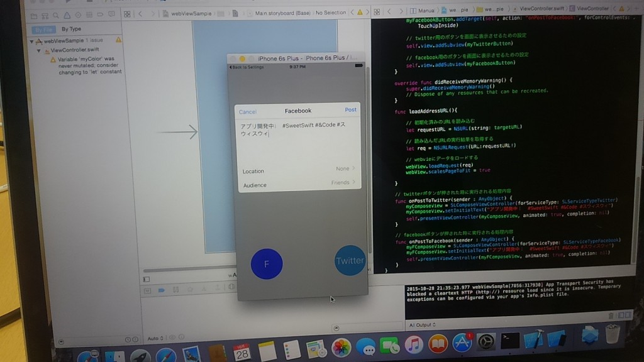Toggle breakpoints in the debug bar

click(x=162, y=290)
